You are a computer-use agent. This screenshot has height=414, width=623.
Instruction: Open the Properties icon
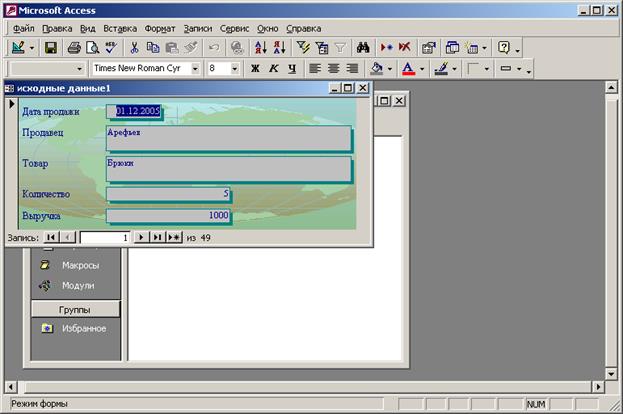(x=428, y=48)
